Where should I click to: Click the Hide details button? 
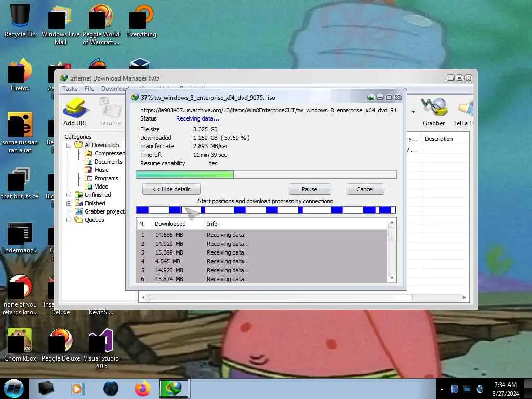point(171,189)
